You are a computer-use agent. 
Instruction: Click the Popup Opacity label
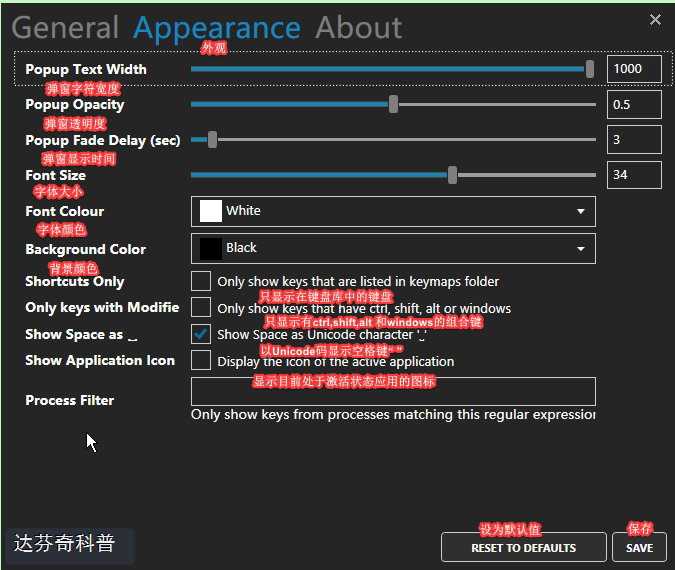tap(74, 105)
